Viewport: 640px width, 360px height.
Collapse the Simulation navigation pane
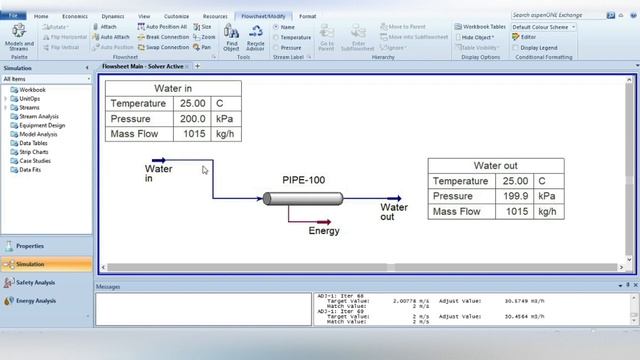(x=87, y=68)
